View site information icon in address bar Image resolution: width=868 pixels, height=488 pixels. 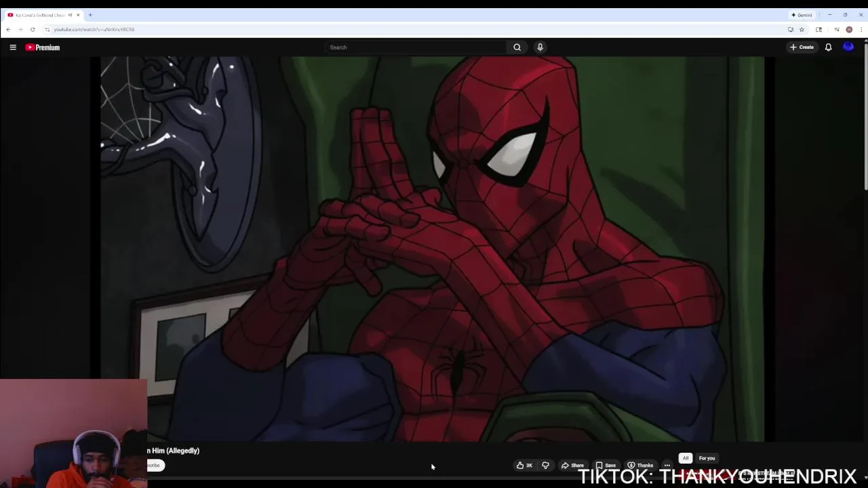(x=47, y=30)
